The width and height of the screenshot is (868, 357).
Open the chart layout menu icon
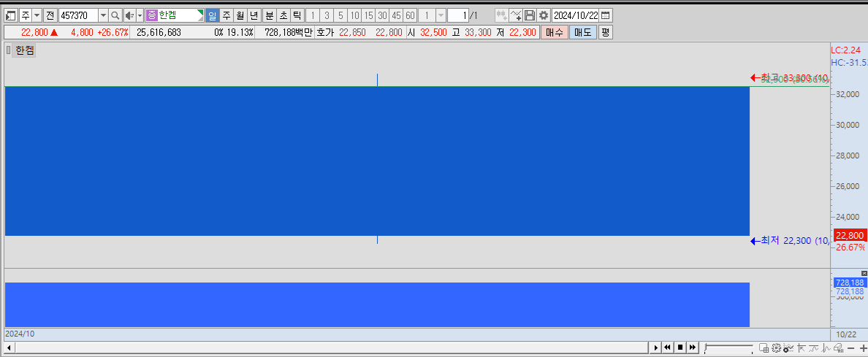click(10, 15)
